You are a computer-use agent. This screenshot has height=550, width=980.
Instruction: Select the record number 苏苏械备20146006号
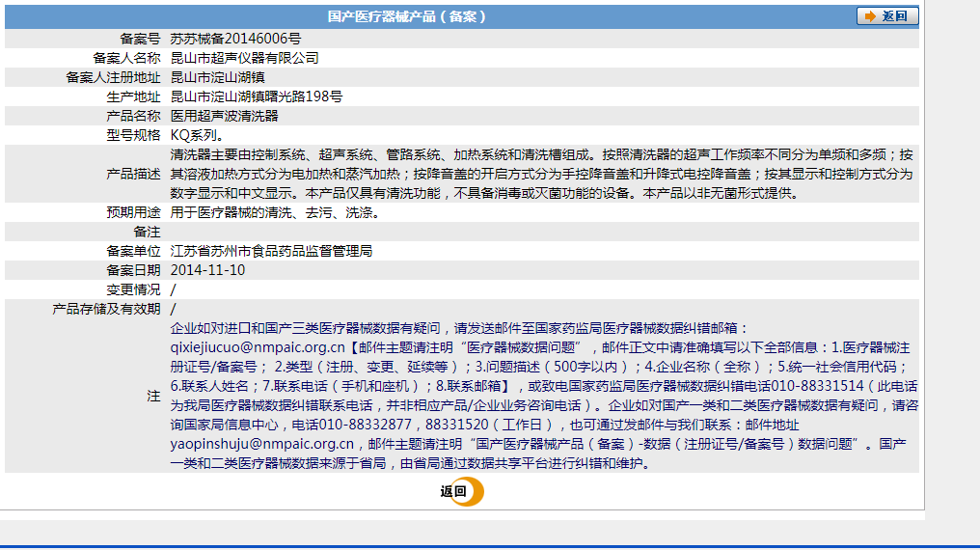tap(235, 39)
